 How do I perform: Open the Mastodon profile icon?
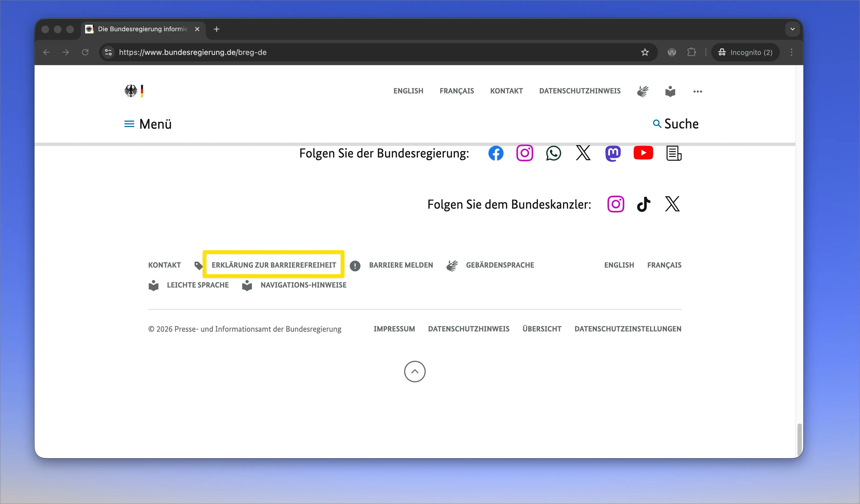[x=613, y=153]
